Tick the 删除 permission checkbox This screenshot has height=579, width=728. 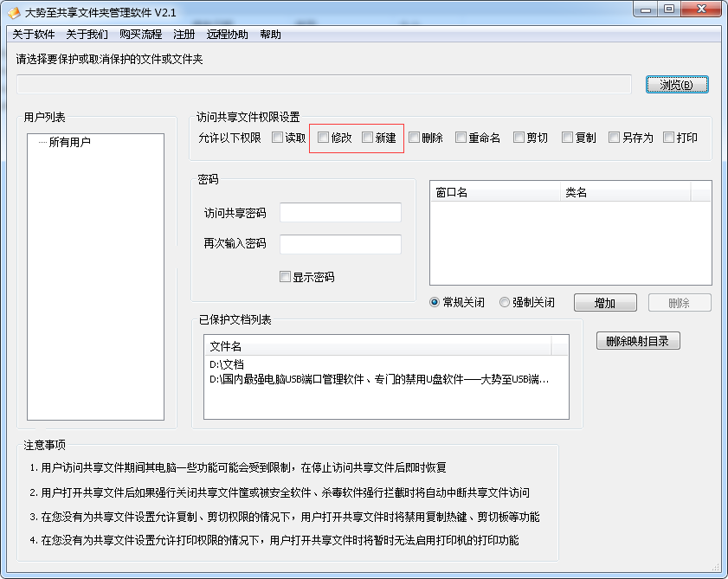[x=415, y=138]
